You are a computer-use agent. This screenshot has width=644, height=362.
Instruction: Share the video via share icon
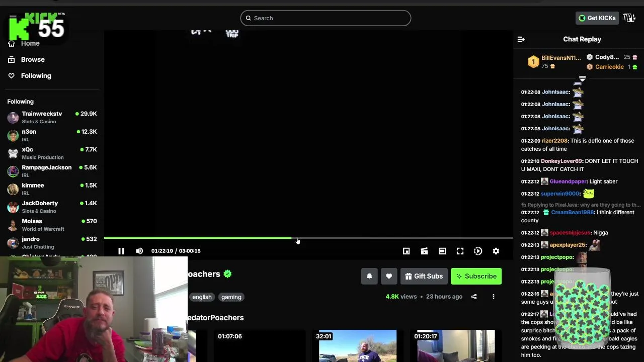pos(474,297)
